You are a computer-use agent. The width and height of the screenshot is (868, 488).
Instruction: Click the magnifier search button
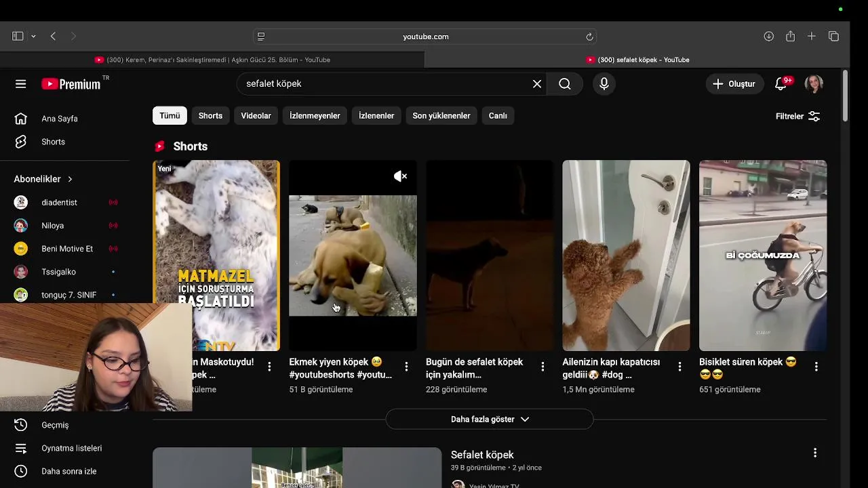pos(565,83)
